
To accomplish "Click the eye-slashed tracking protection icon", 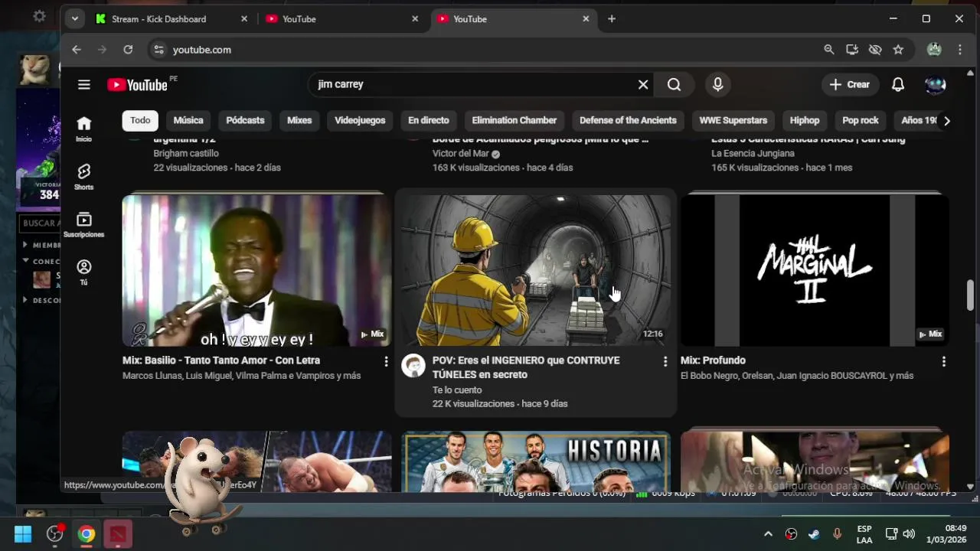I will coord(875,50).
